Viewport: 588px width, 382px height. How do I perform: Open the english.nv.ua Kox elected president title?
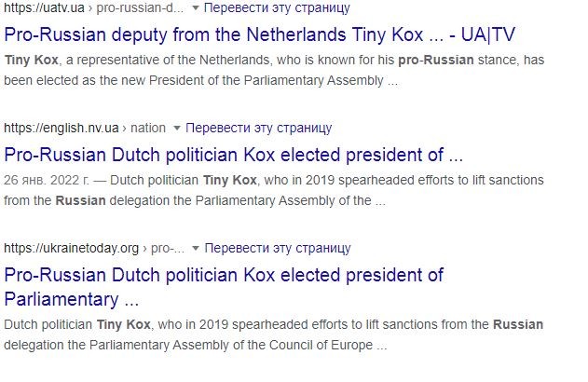233,155
